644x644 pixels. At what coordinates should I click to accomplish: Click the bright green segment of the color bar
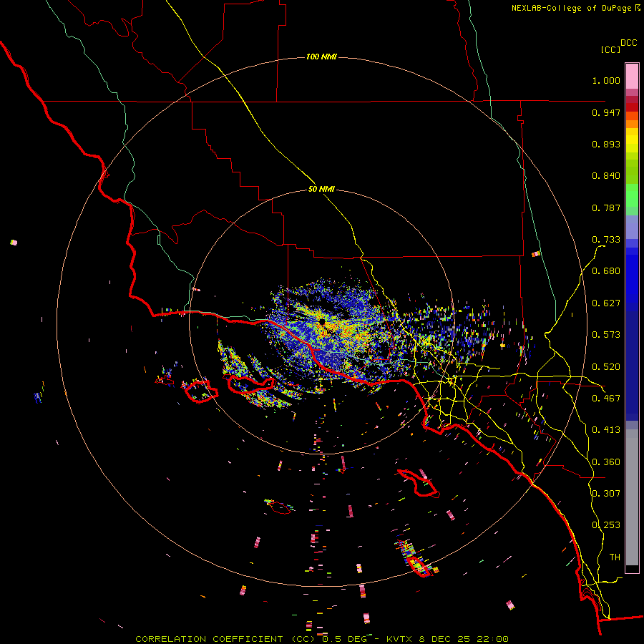point(632,195)
